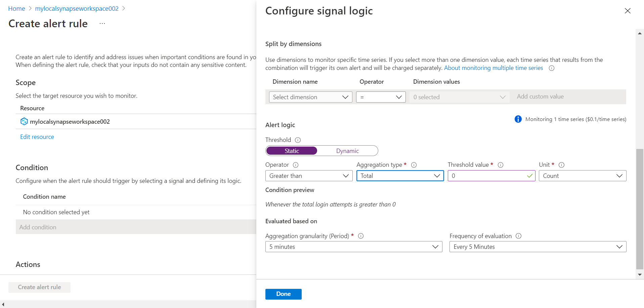
Task: Expand the Aggregation type dropdown showing Total
Action: (400, 176)
